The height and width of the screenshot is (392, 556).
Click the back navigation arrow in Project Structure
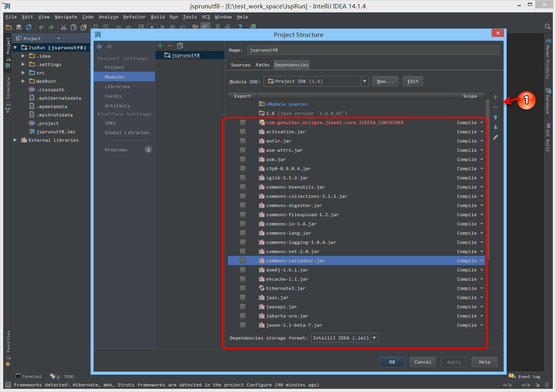[x=99, y=47]
